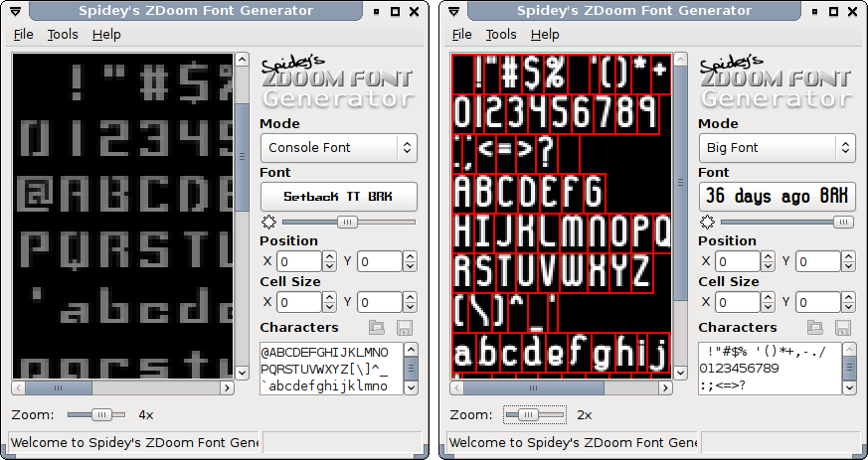Screen dimensions: 868x460
Task: Save characters in Console Font window
Action: [405, 327]
